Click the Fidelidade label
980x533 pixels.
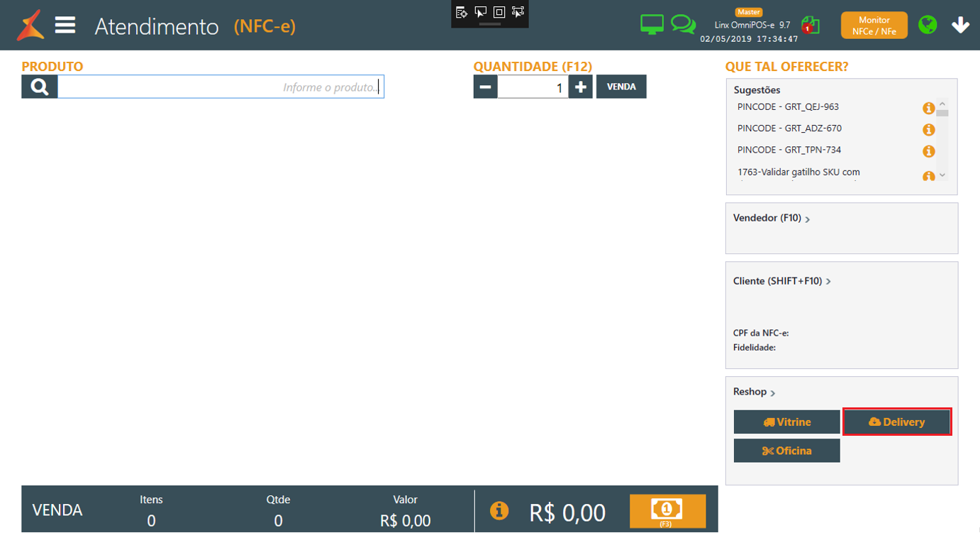tap(755, 348)
